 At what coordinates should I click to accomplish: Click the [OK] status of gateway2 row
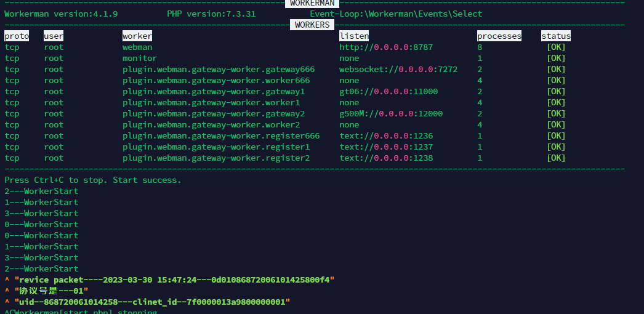556,114
